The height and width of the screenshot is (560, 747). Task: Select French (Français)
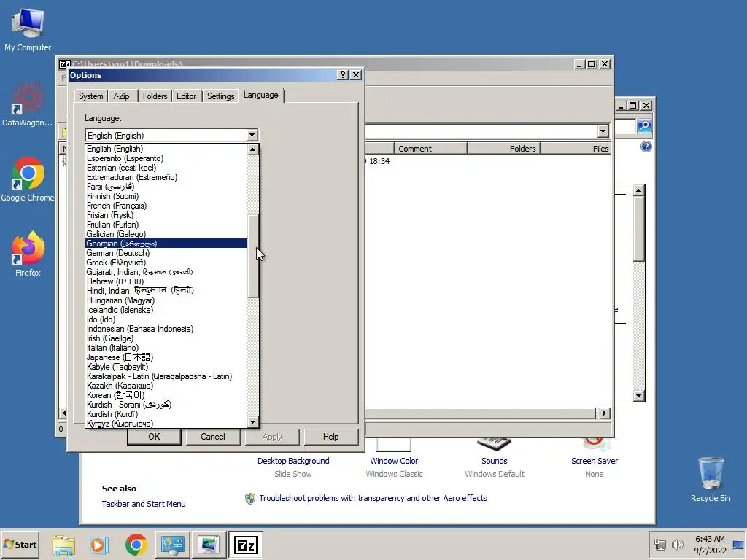click(x=166, y=206)
